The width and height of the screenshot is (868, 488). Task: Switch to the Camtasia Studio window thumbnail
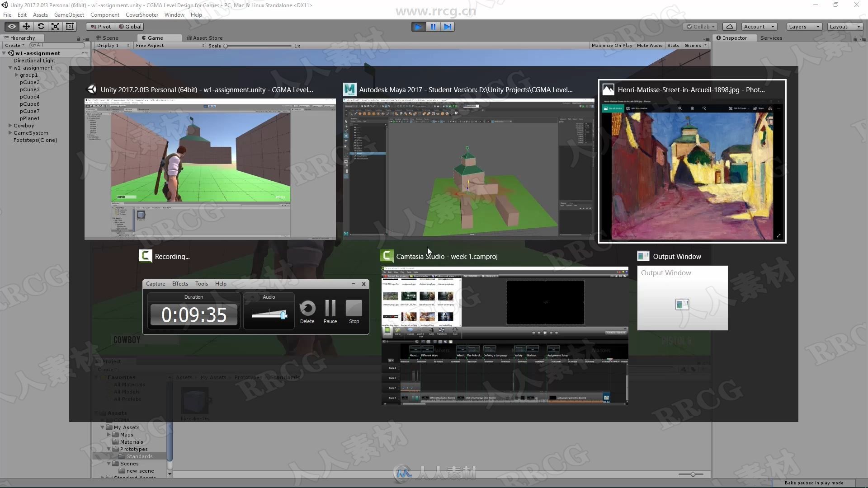(x=505, y=336)
